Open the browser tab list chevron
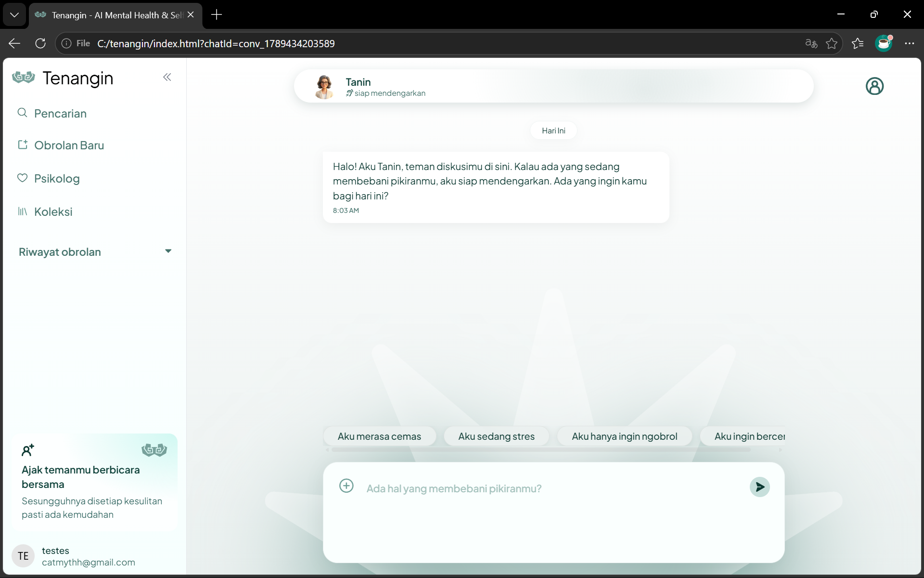Image resolution: width=924 pixels, height=578 pixels. pyautogui.click(x=14, y=15)
